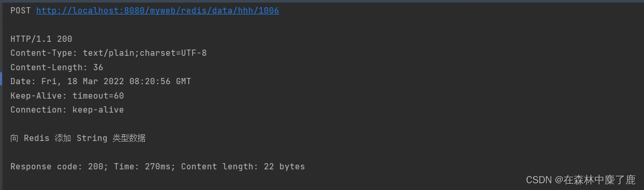Click the Keep-Alive: timeout=60 line
644x190 pixels.
coord(67,96)
